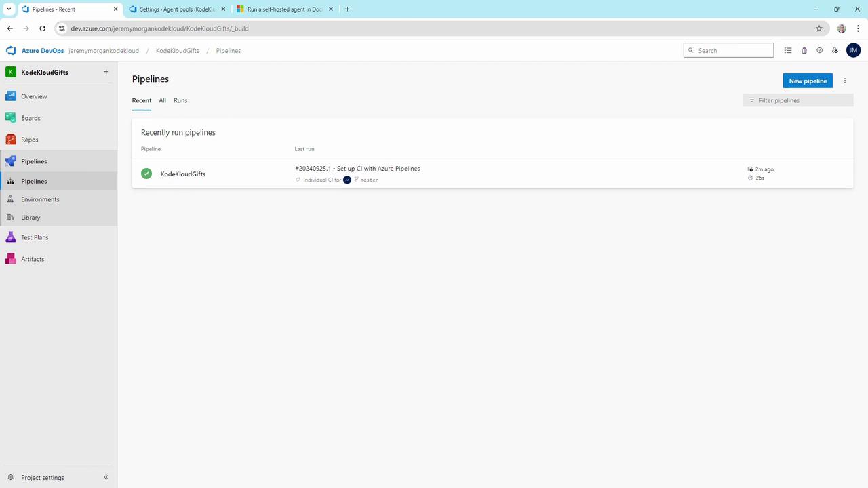Click the Filter pipelines field
This screenshot has height=488, width=868.
[798, 100]
